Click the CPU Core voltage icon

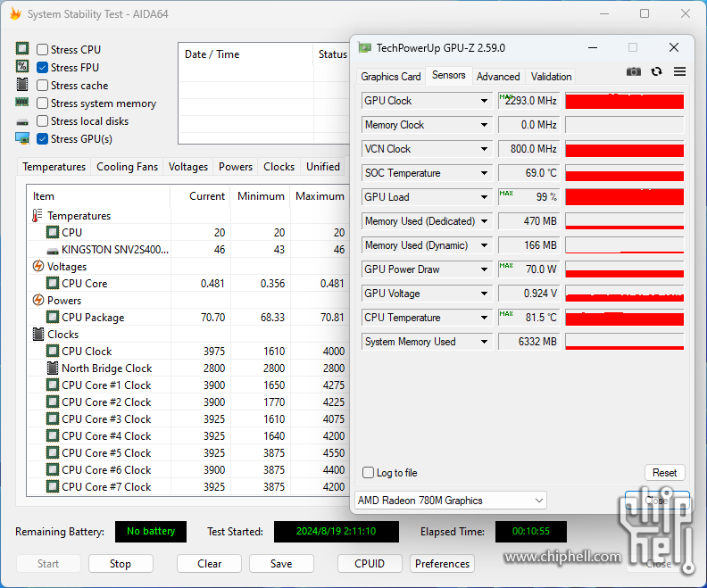tap(53, 283)
